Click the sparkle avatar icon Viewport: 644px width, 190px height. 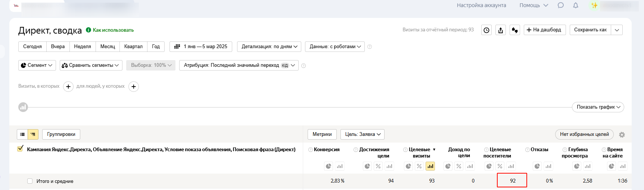594,5
